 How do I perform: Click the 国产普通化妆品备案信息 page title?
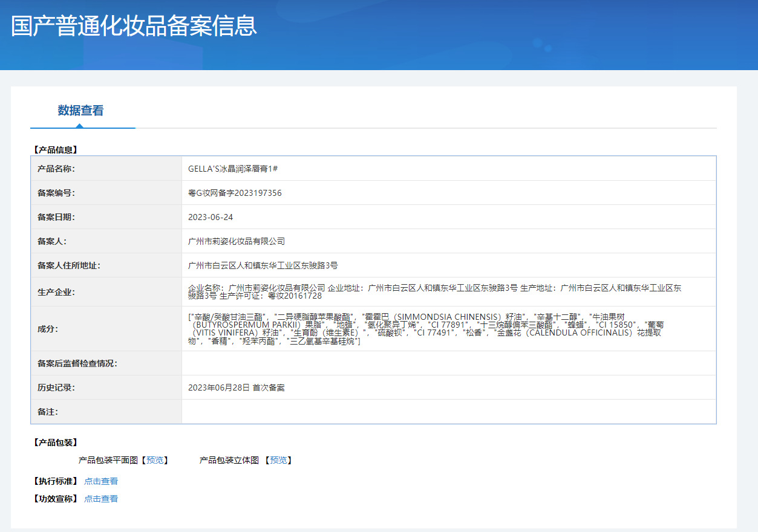tap(134, 26)
